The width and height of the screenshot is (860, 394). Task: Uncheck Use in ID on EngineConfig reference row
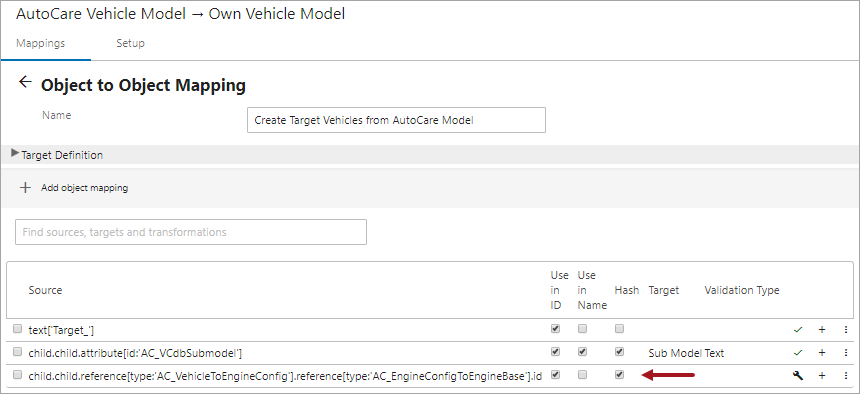coord(555,375)
